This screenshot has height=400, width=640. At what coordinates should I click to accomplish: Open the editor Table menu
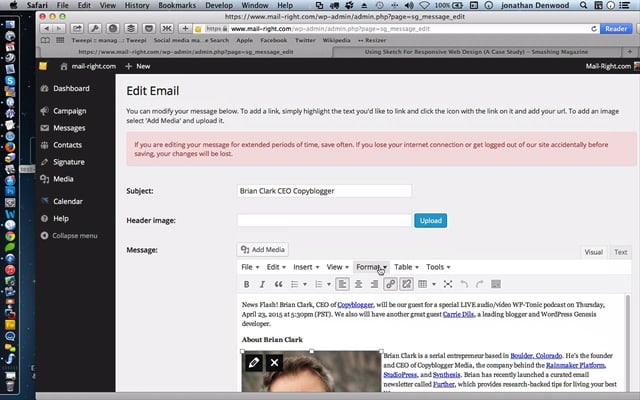pos(406,267)
